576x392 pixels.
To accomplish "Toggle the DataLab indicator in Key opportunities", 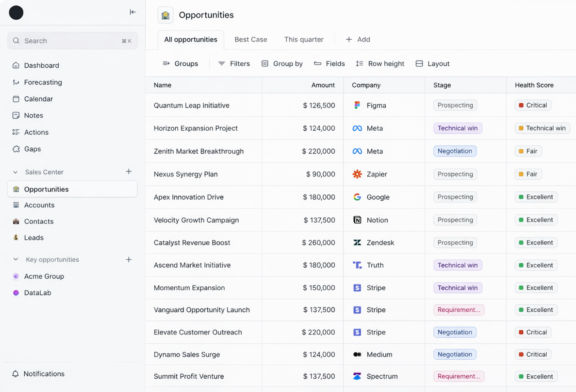I will tap(16, 293).
